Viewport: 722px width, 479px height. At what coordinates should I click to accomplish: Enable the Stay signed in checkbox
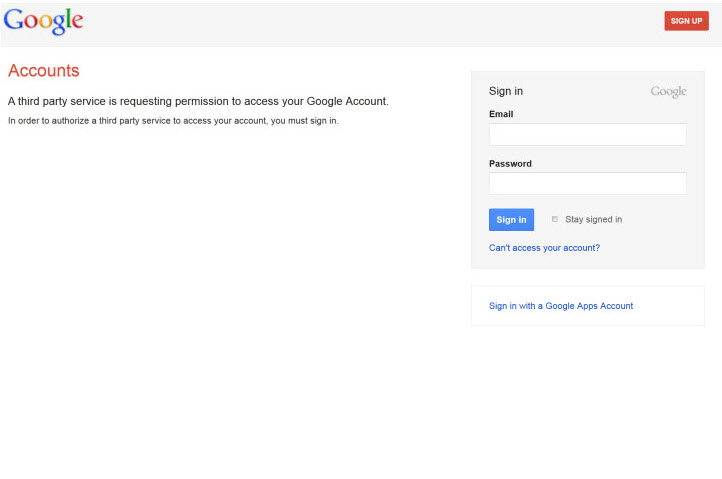point(555,219)
